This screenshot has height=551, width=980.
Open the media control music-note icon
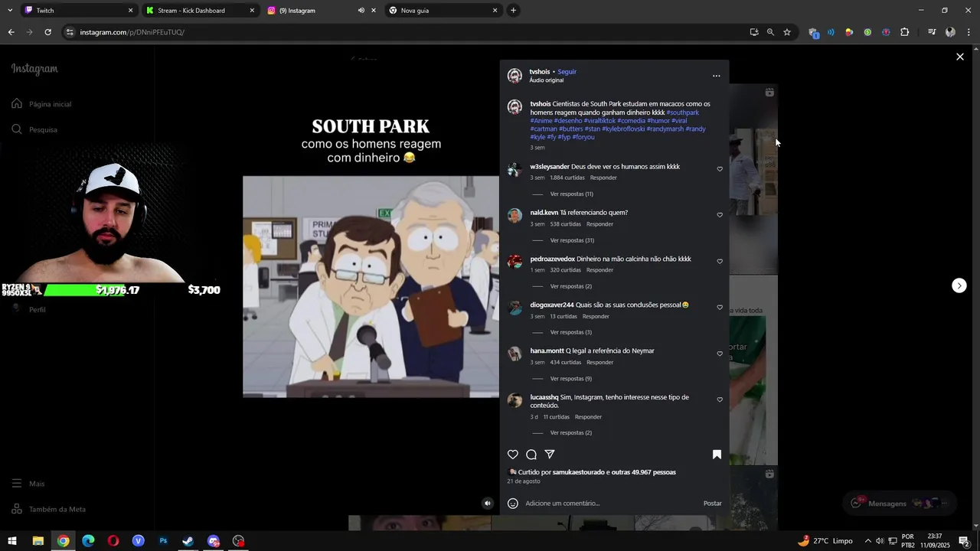click(x=932, y=32)
